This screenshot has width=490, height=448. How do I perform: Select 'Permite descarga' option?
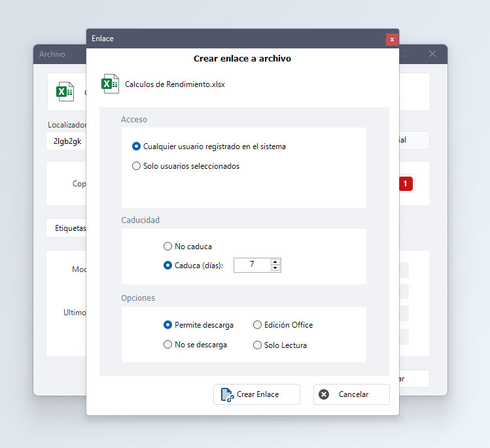198,325
